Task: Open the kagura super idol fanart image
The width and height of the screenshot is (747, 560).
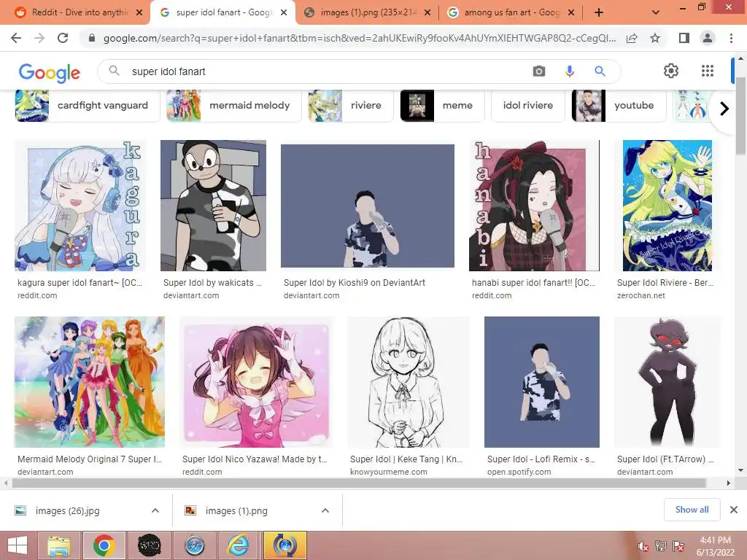Action: click(80, 205)
